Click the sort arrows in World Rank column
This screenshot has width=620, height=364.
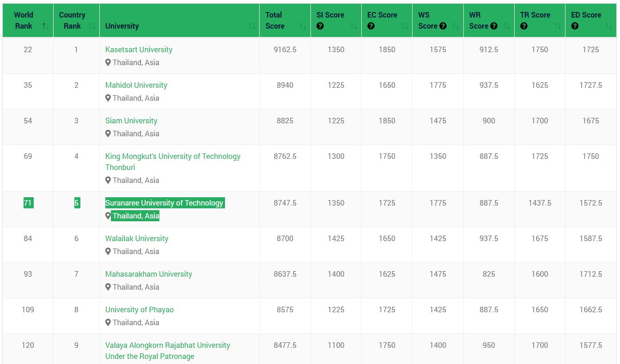(x=45, y=26)
